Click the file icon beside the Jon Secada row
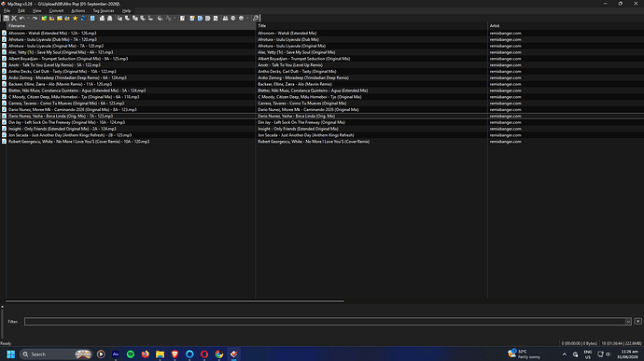 [4, 135]
